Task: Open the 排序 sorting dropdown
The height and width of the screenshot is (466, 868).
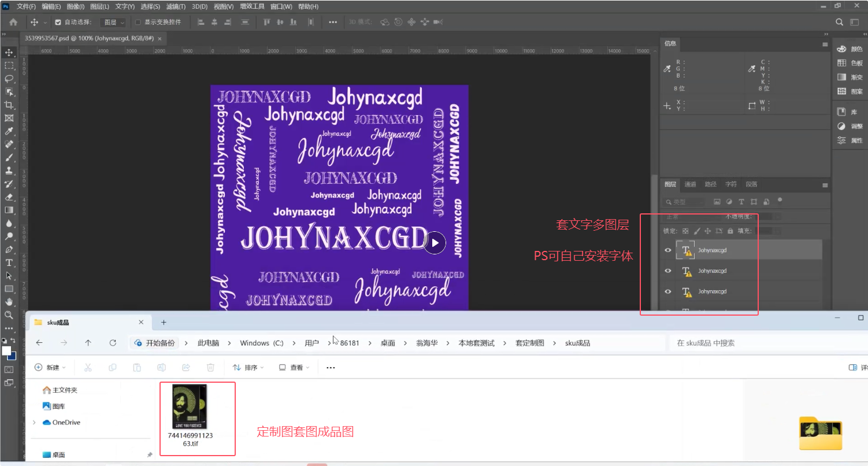Action: pyautogui.click(x=248, y=367)
